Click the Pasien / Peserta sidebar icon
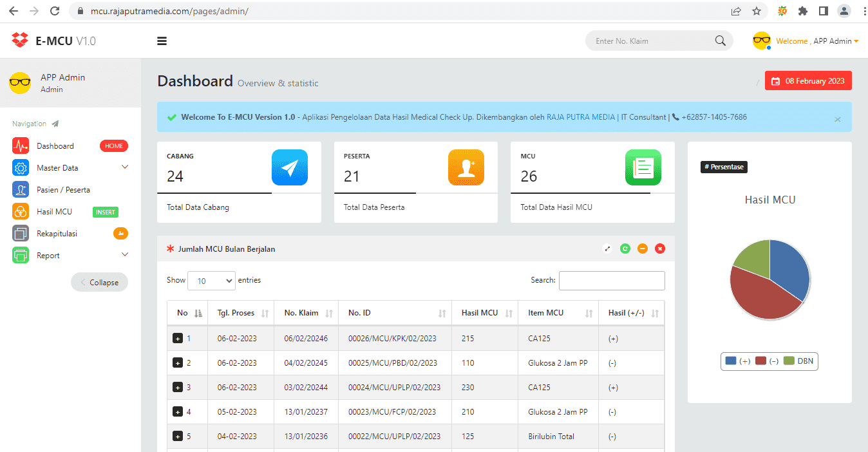This screenshot has width=868, height=452. point(20,189)
